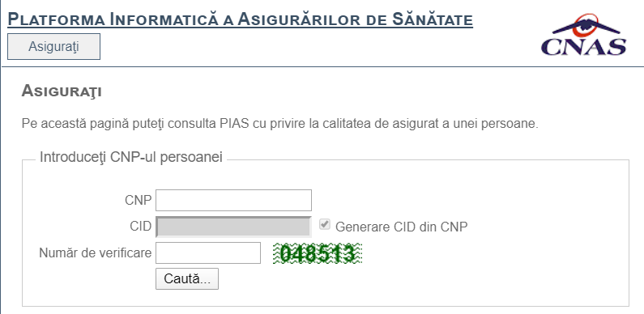
Task: Click the Generare CID din CNP label text
Action: (401, 227)
